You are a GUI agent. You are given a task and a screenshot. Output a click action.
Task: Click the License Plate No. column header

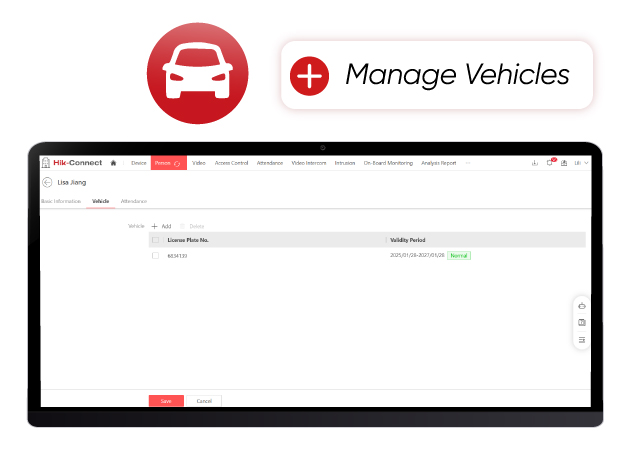pyautogui.click(x=188, y=240)
